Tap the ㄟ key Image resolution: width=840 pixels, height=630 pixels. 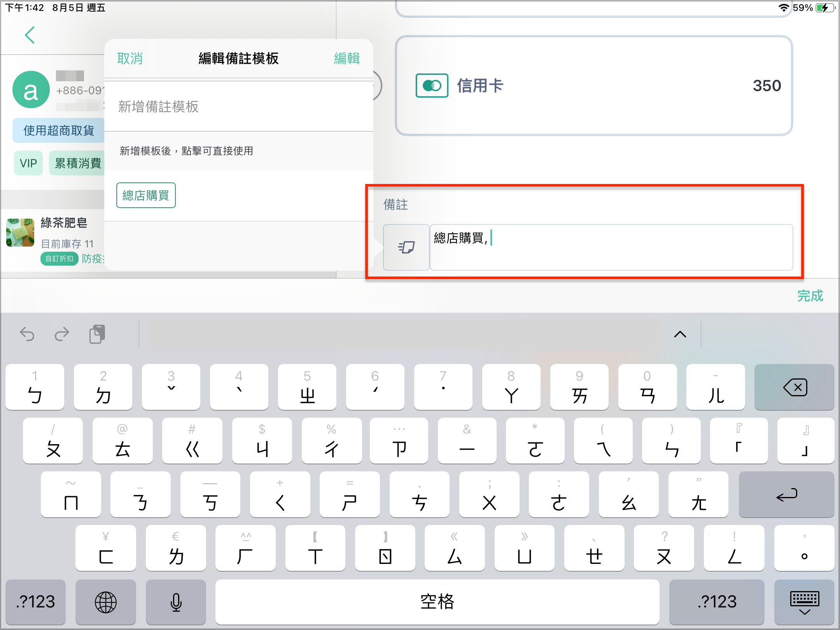point(603,441)
